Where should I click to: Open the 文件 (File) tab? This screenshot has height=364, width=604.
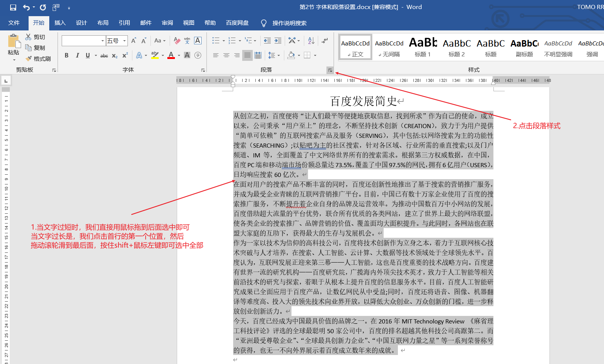point(14,23)
